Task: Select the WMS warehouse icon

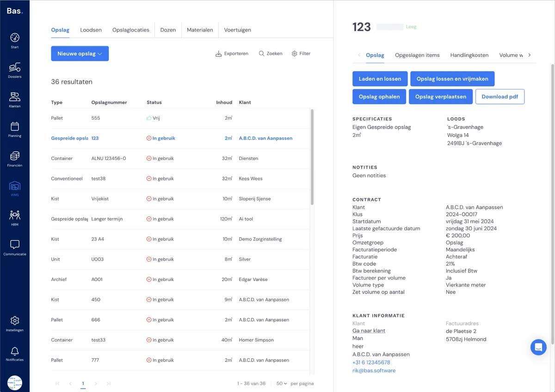Action: [x=15, y=186]
